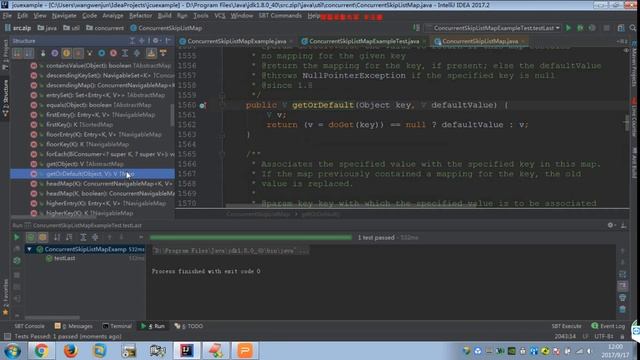Click the editor horizontal scrollbar
The image size is (640, 360).
tap(351, 206)
